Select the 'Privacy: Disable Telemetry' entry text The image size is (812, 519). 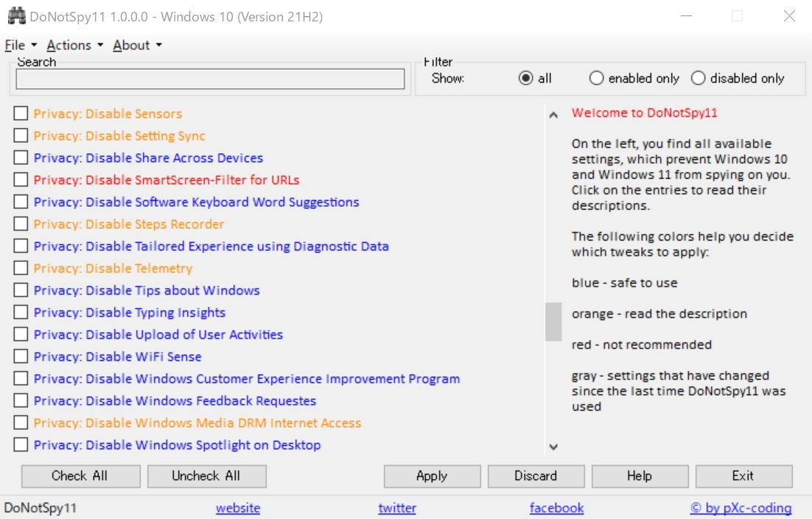[x=113, y=268]
